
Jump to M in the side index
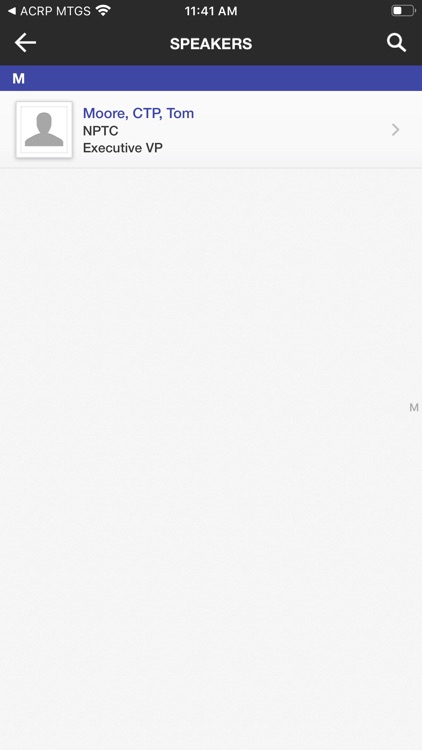pos(414,408)
